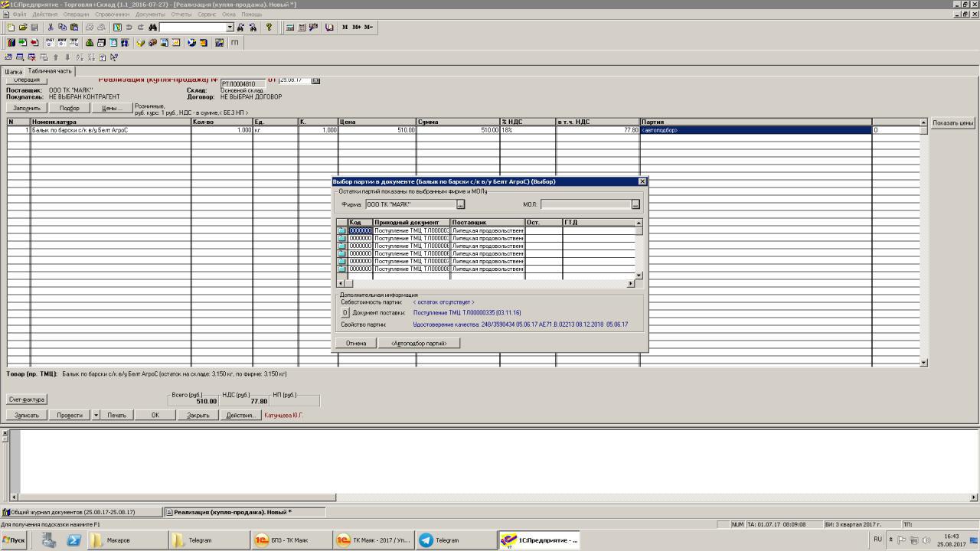This screenshot has height=551, width=980.
Task: Click the ОК button in document form
Action: (x=155, y=415)
